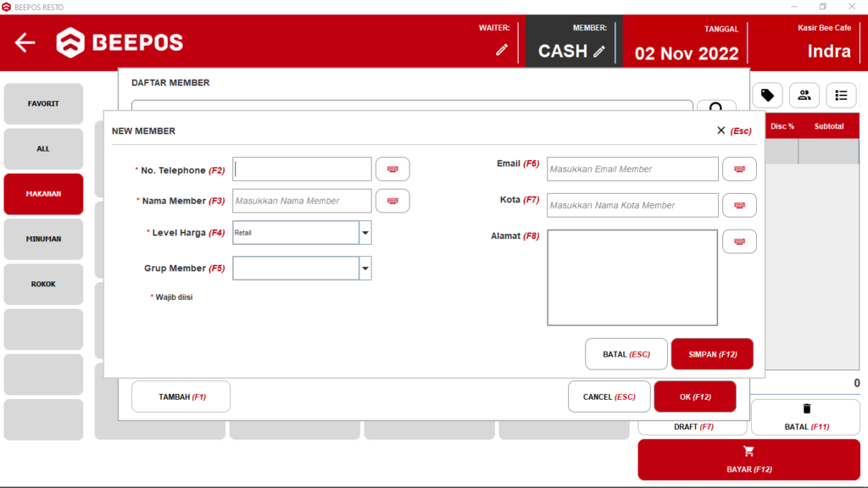Open the members icon in the top toolbar
868x488 pixels.
[804, 95]
